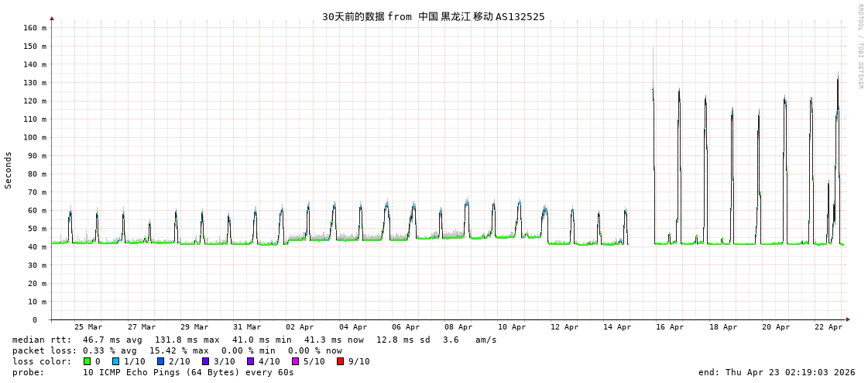Select the violet 4/10 loss swatch
868x383 pixels.
(x=250, y=361)
